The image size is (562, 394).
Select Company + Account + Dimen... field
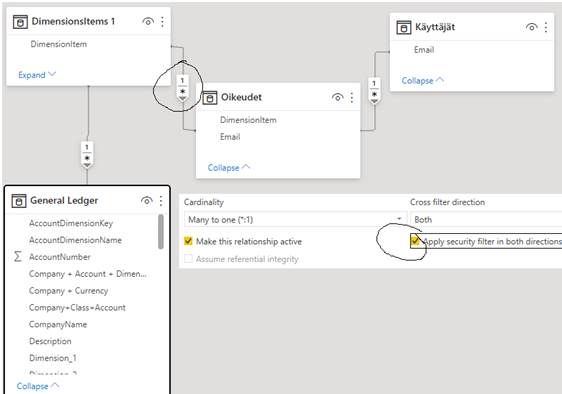tap(87, 274)
